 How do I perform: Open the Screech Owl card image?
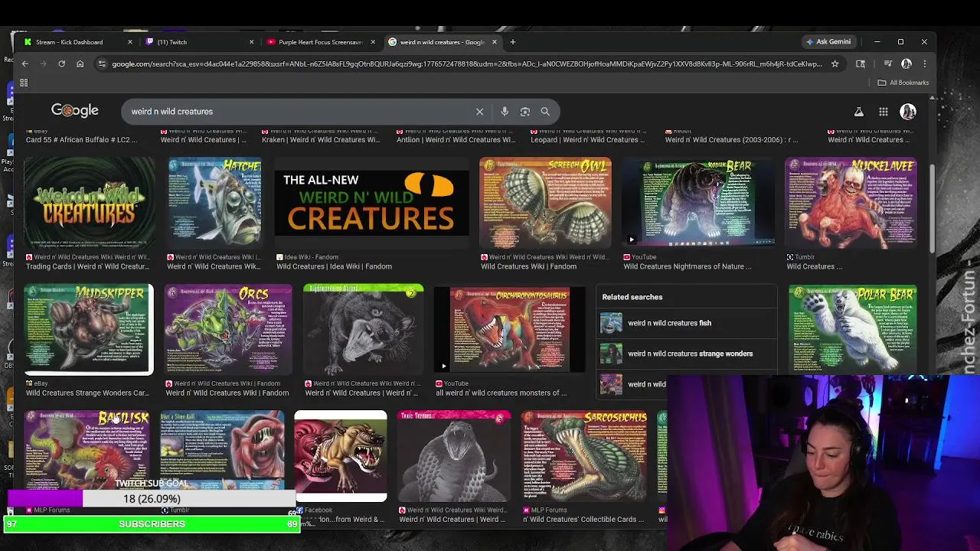[x=545, y=203]
